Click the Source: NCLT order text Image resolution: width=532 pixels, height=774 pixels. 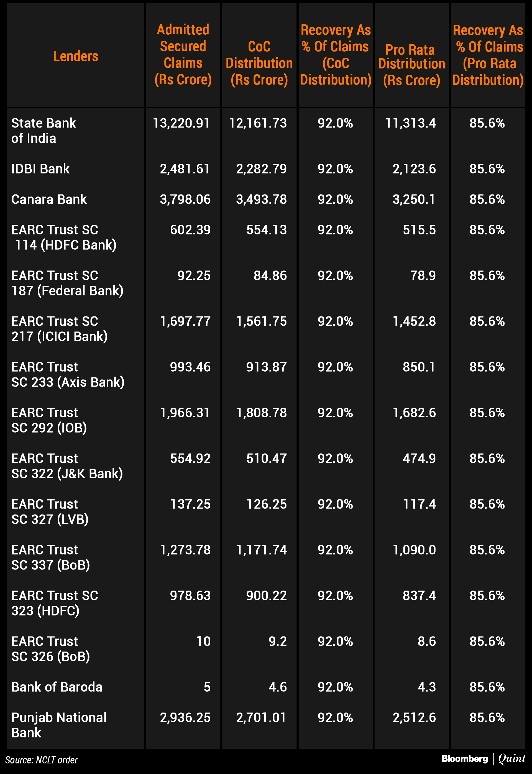coord(41,760)
